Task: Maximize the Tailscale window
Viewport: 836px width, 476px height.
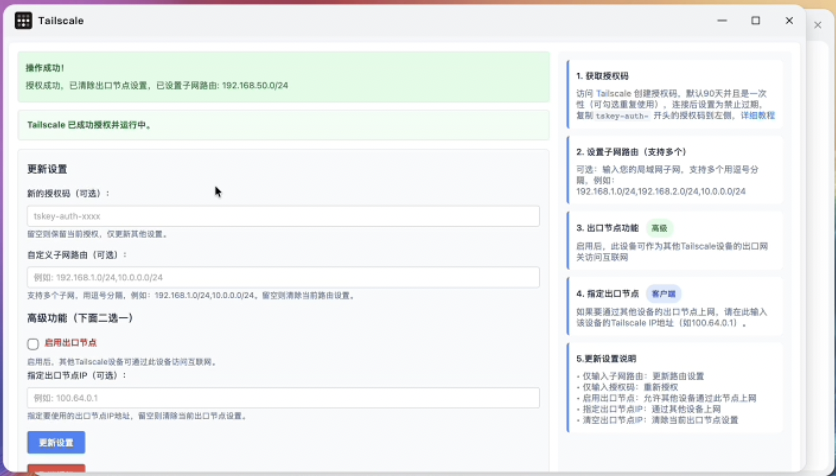Action: [755, 21]
